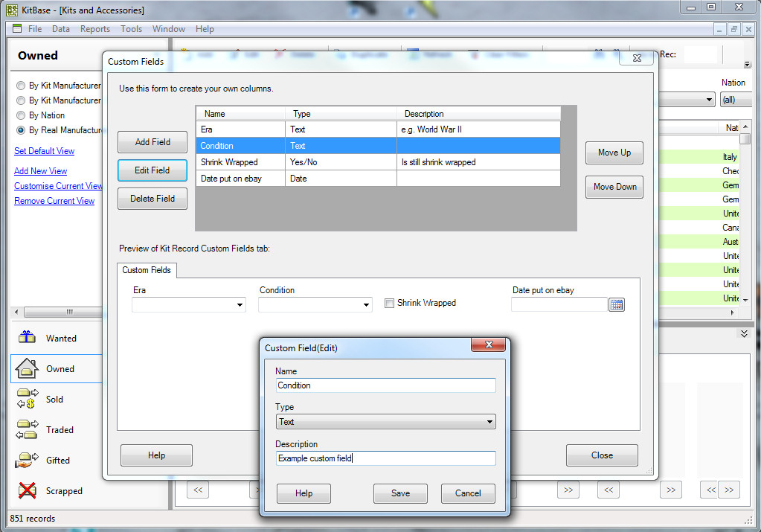
Task: Open the Reports menu
Action: pyautogui.click(x=95, y=29)
